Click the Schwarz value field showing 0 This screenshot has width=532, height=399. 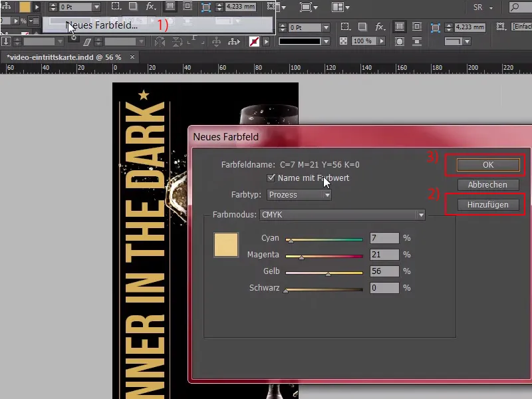tap(384, 288)
